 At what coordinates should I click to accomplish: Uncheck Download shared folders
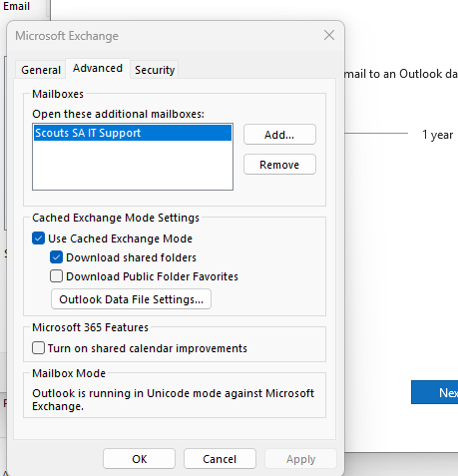56,257
